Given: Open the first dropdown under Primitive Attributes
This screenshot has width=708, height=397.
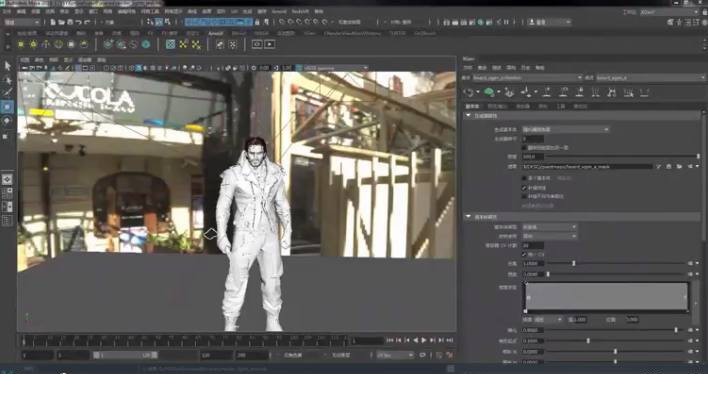Looking at the screenshot, I should (549, 227).
